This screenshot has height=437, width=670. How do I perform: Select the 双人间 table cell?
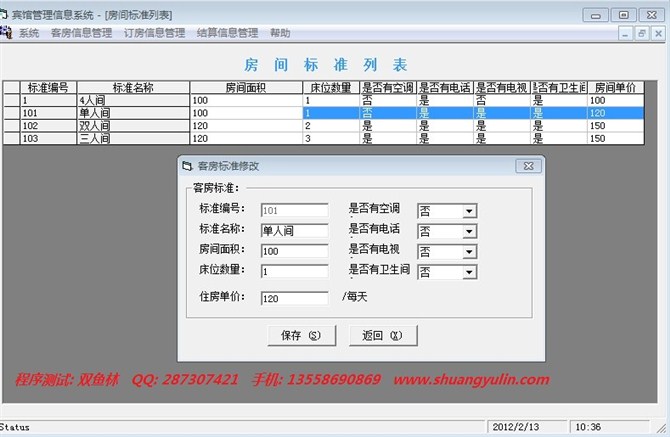(133, 126)
